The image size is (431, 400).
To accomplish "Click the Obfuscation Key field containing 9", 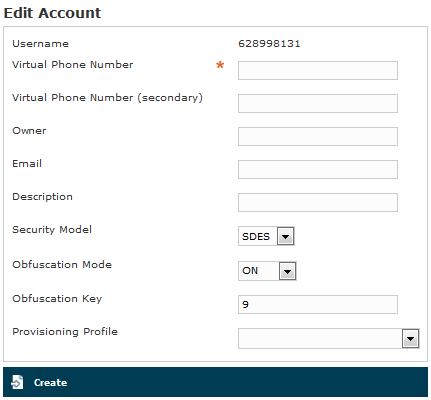I will click(318, 304).
